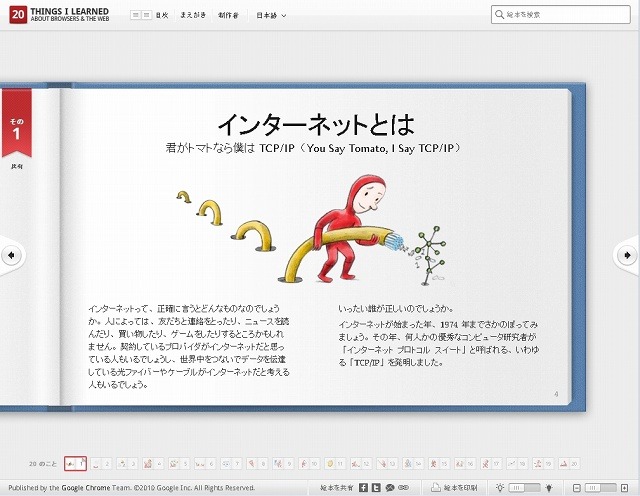Click the dark bulb lights-off icon

(x=549, y=487)
